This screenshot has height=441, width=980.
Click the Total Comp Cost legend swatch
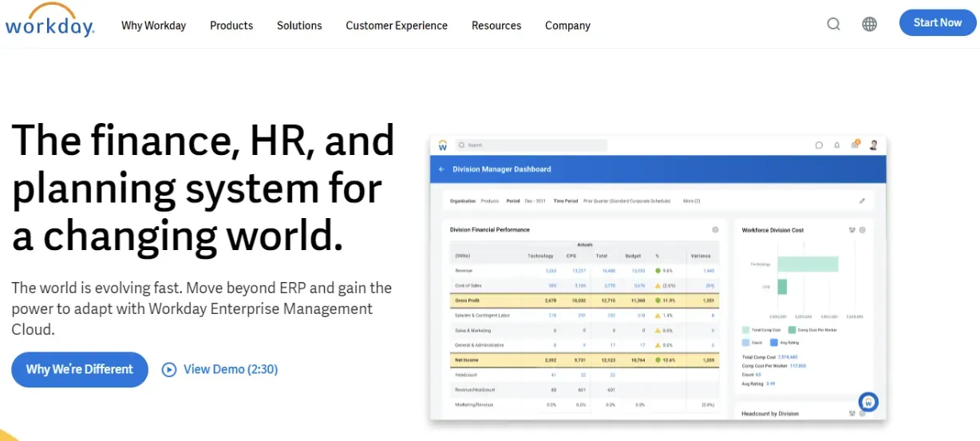(745, 329)
